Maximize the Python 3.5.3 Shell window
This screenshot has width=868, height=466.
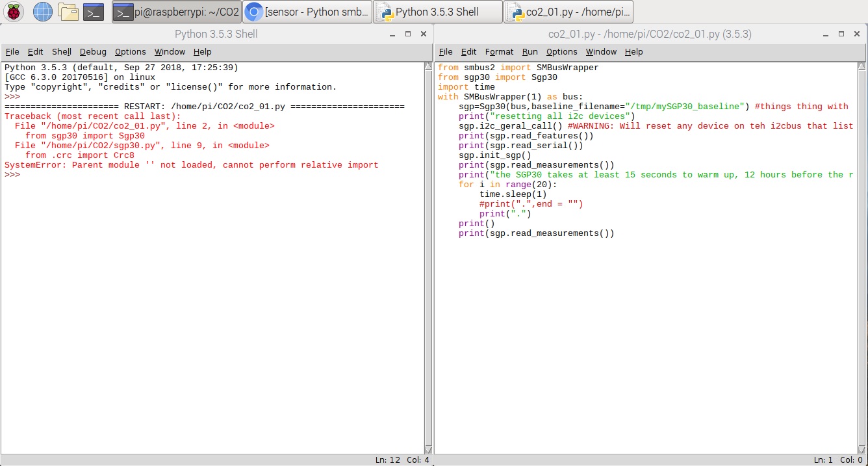click(x=408, y=34)
